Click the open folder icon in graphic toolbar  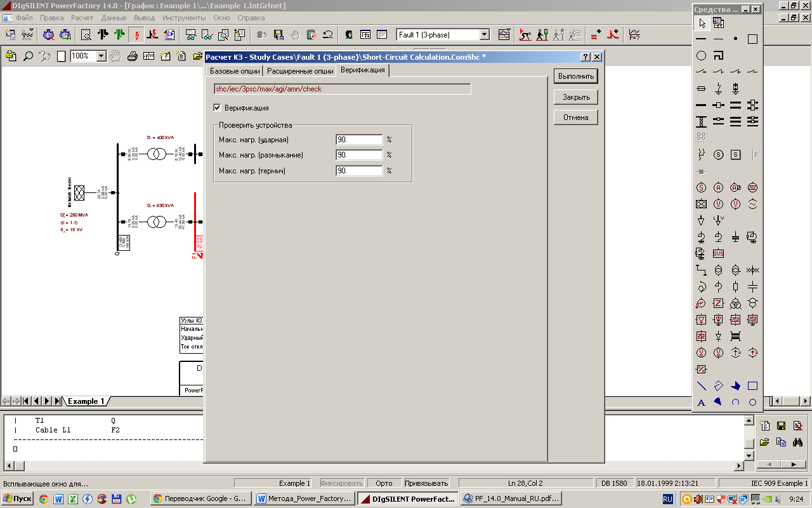click(198, 56)
